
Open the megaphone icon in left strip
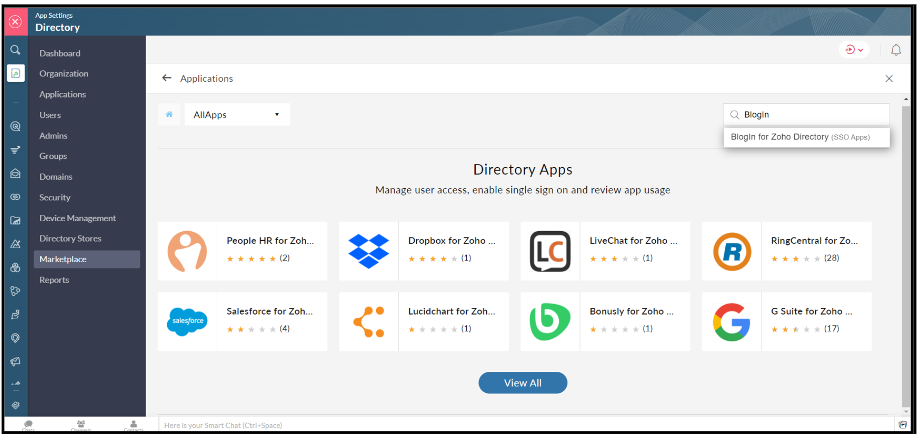point(16,361)
